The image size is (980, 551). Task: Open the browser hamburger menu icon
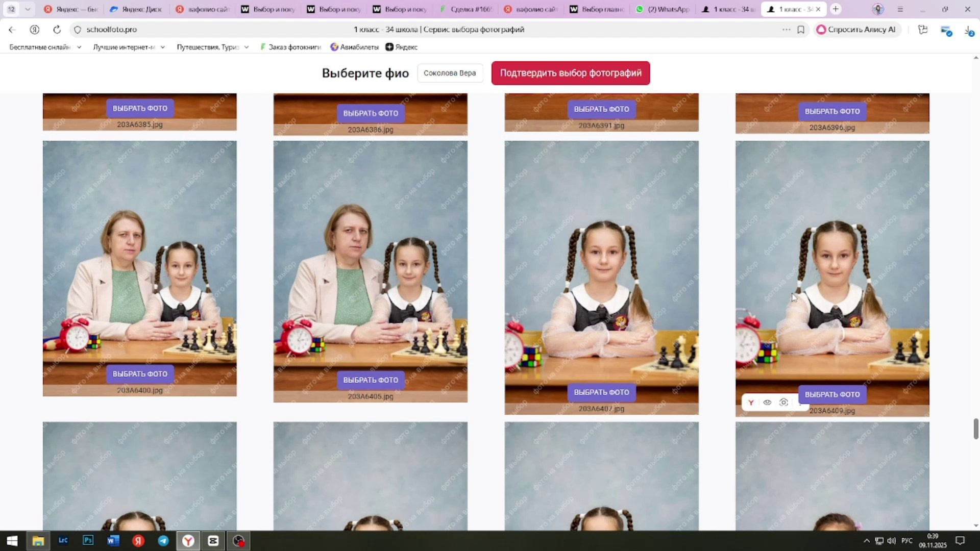point(900,9)
